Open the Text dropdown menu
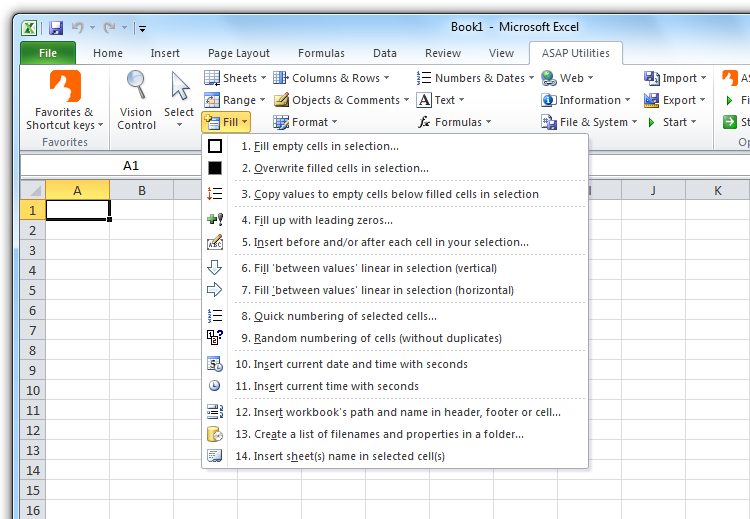 point(441,100)
